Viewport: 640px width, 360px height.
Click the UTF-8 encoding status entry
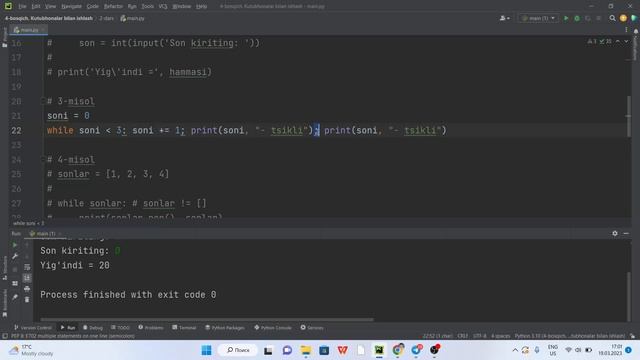click(x=480, y=336)
